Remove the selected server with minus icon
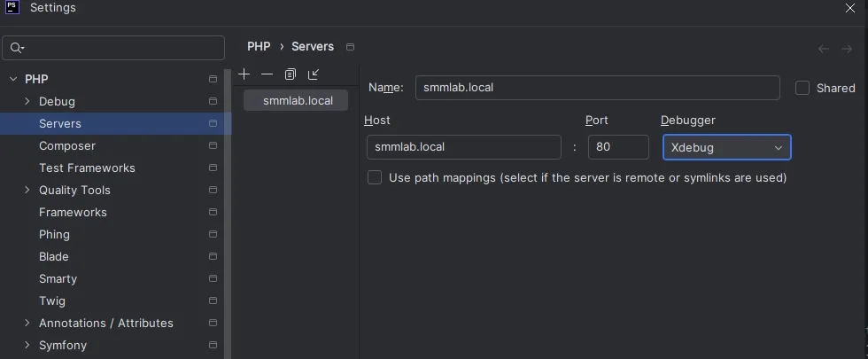The width and height of the screenshot is (868, 359). pyautogui.click(x=267, y=74)
